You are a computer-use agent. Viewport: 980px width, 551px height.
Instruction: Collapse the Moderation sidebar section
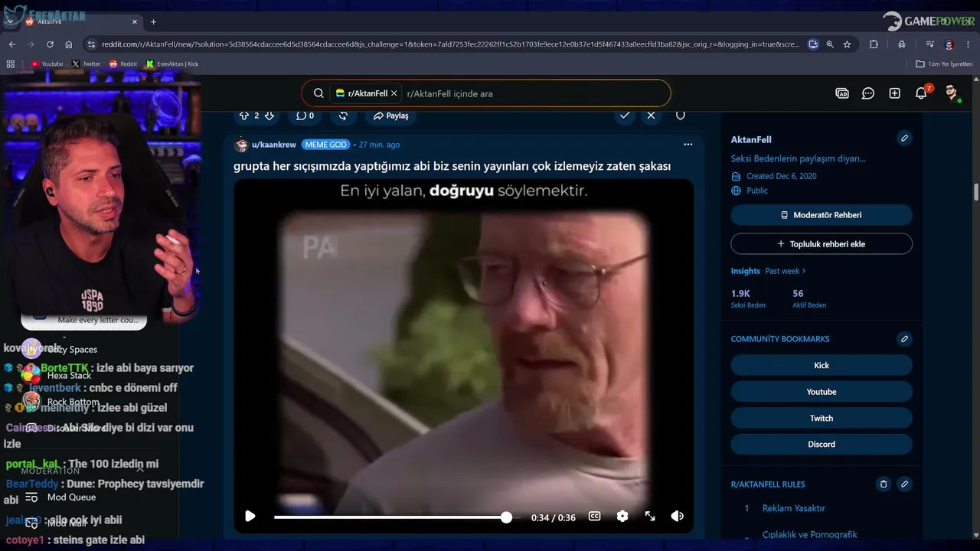139,471
